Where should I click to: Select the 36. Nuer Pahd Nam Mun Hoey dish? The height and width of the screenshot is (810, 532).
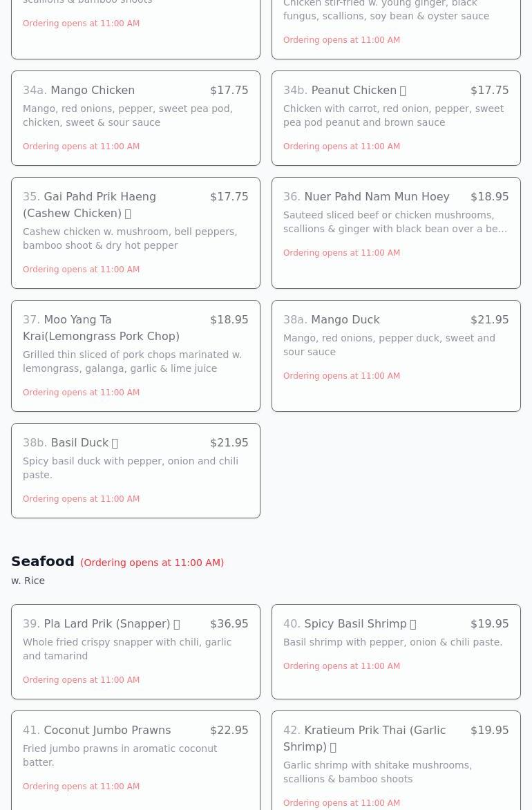[x=396, y=233]
